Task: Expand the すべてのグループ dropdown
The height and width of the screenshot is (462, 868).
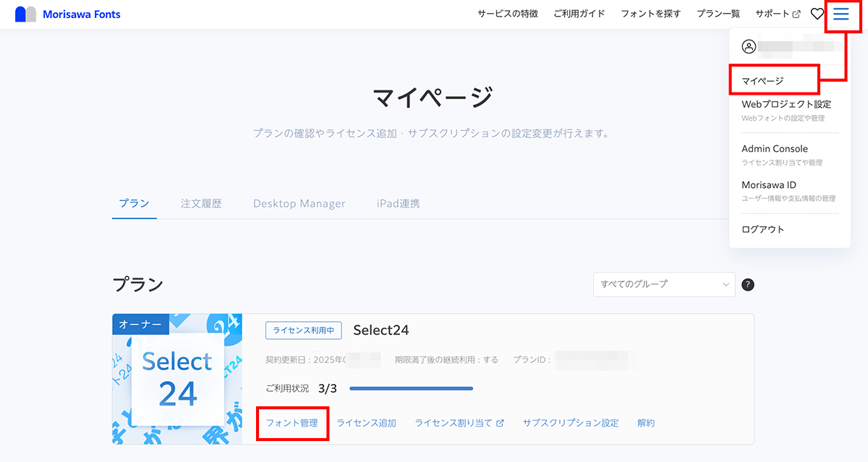Action: point(664,284)
